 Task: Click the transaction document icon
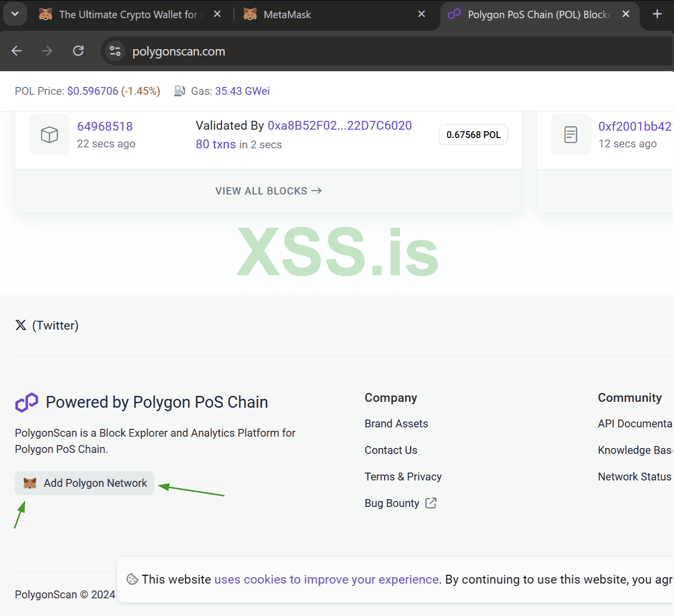[x=571, y=135]
